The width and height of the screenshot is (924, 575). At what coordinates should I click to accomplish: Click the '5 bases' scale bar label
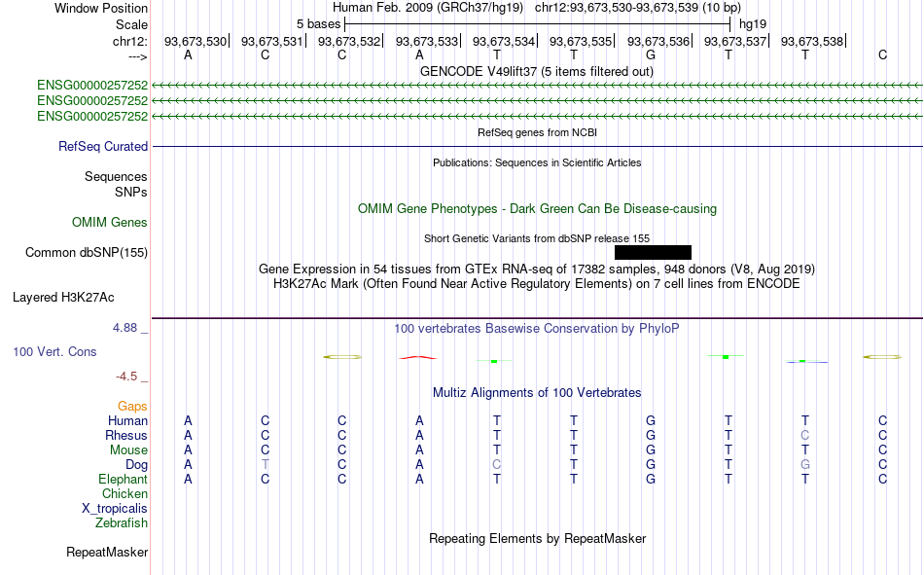[318, 24]
